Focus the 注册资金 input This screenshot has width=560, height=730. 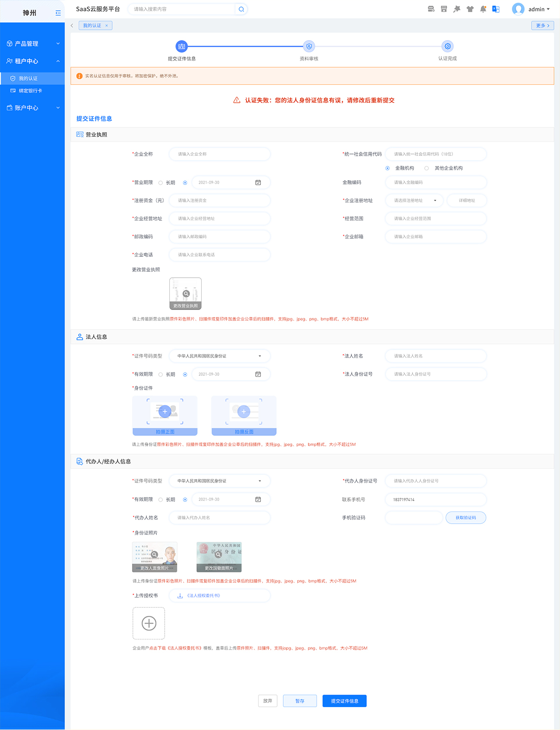(x=219, y=201)
